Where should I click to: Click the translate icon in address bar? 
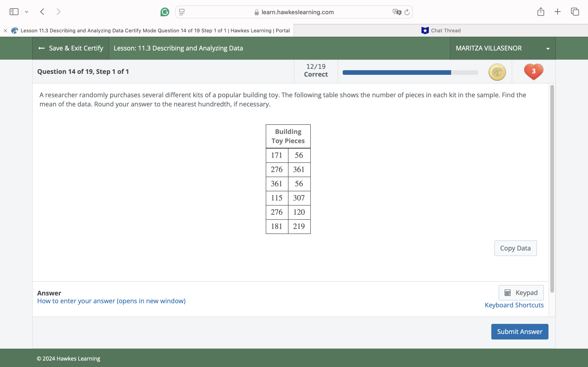click(396, 12)
